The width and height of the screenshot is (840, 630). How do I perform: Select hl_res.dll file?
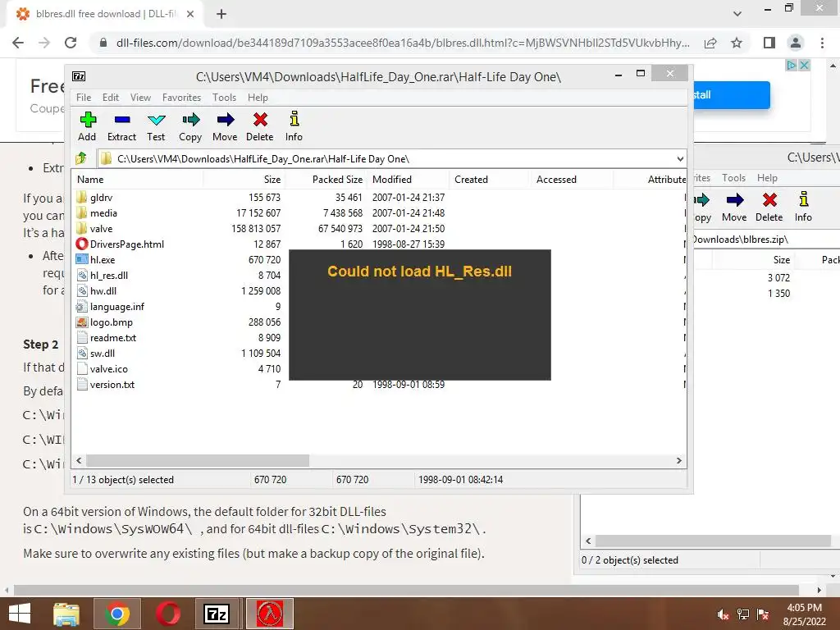[109, 276]
